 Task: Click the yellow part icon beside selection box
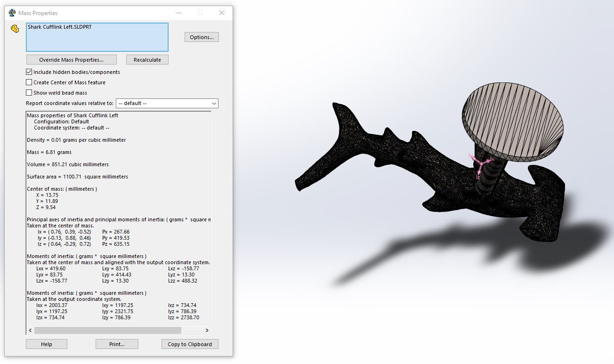[15, 29]
